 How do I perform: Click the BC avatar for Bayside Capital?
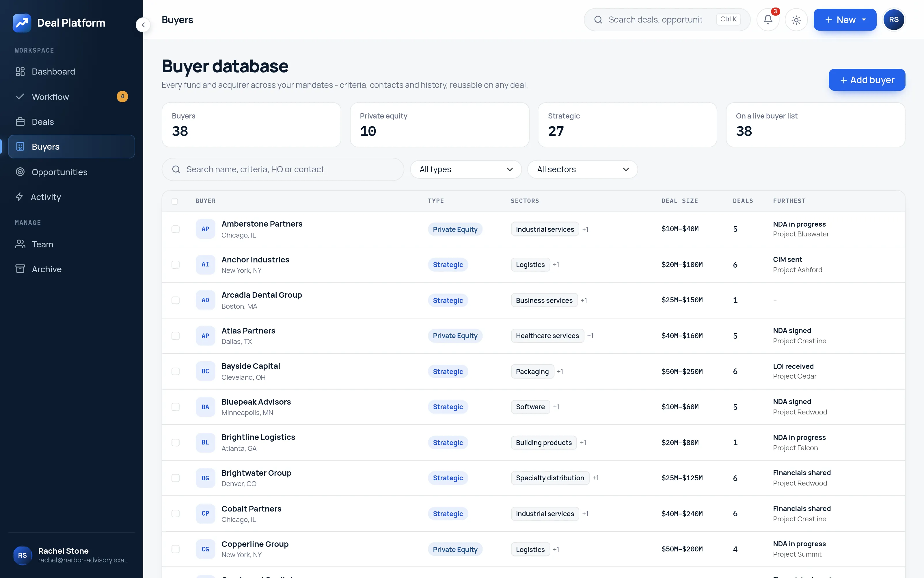coord(205,371)
